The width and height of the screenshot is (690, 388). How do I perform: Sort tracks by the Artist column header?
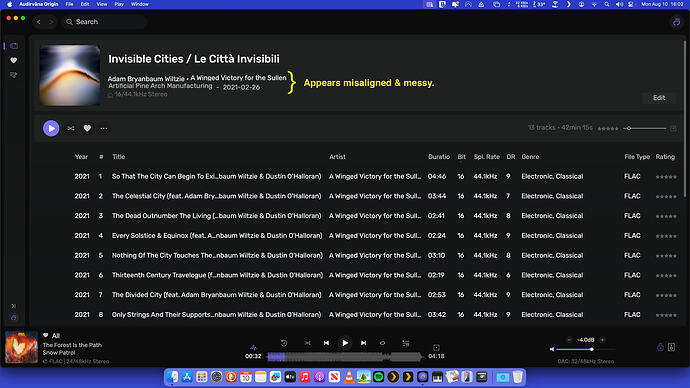[x=337, y=157]
